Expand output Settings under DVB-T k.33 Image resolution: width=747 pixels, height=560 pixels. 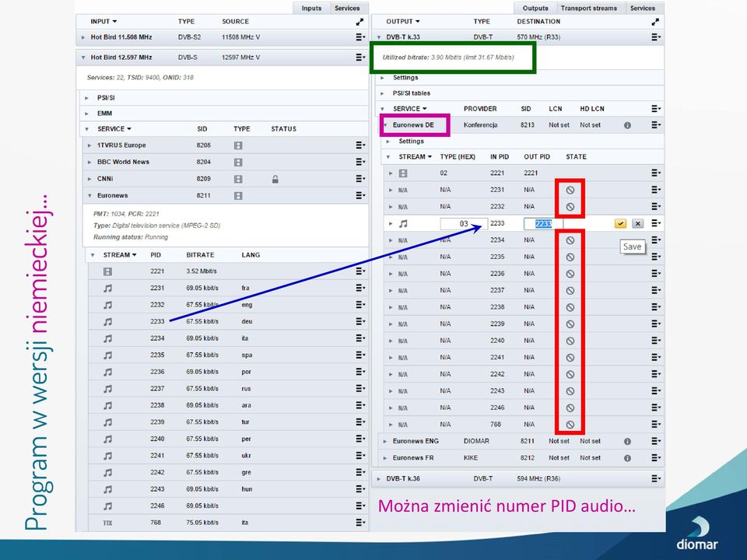pos(382,78)
